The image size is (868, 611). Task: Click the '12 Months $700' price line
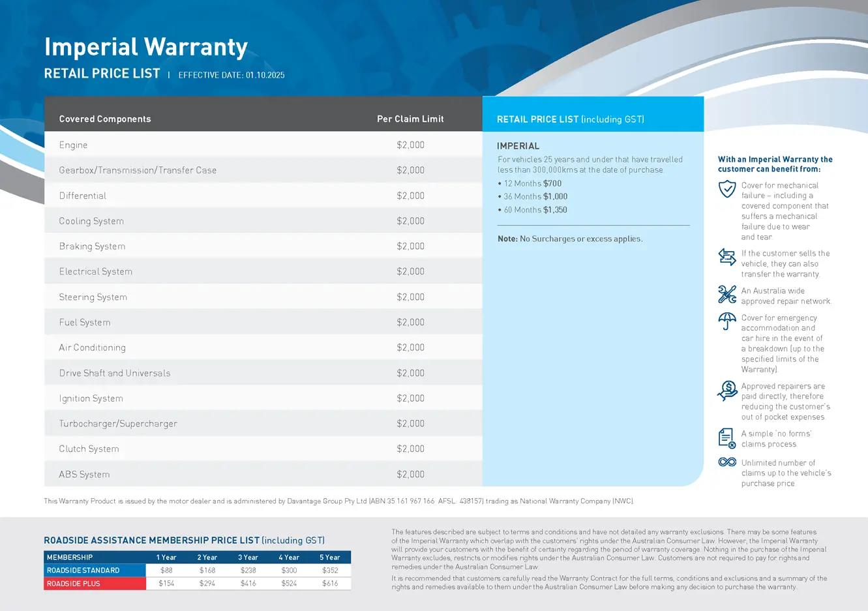pyautogui.click(x=530, y=183)
